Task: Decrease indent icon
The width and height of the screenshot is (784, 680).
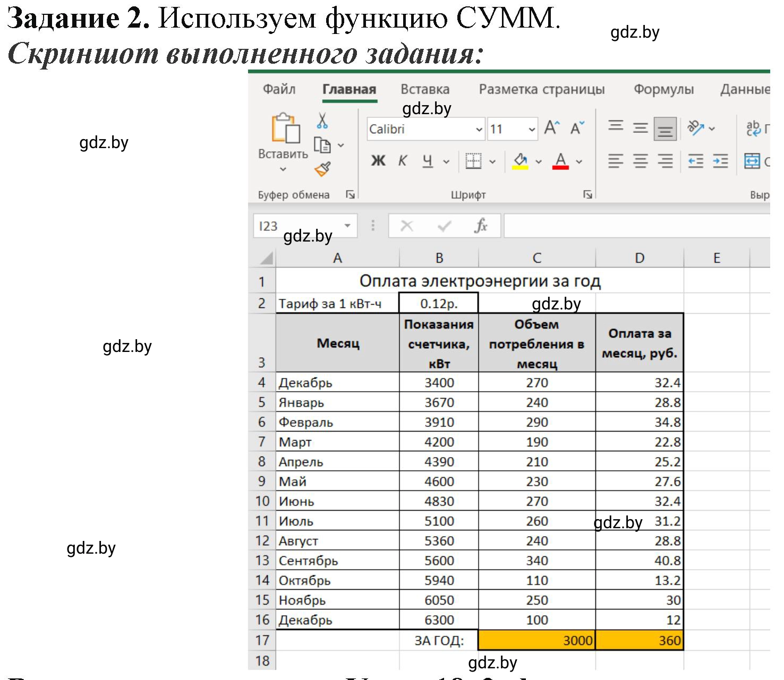Action: click(696, 161)
